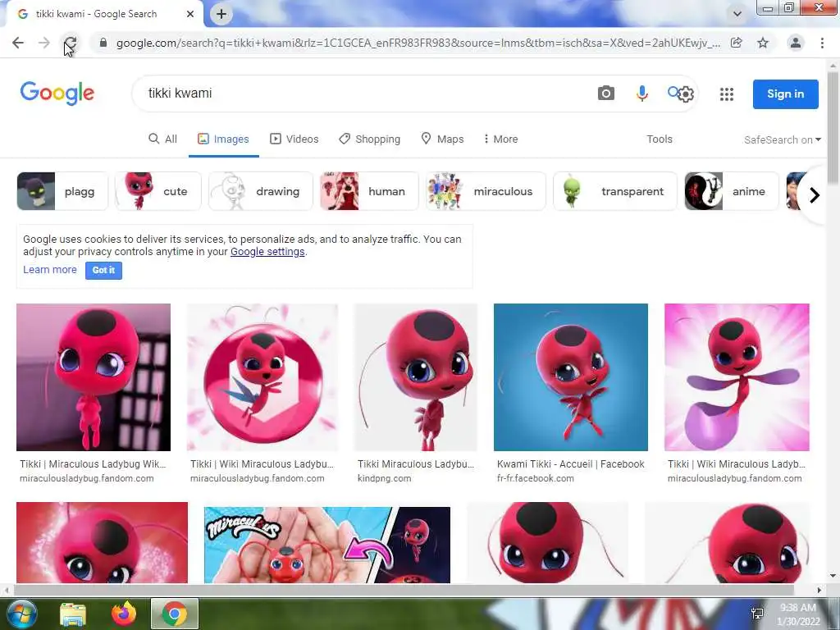Open quick settings gear icon

click(x=686, y=94)
